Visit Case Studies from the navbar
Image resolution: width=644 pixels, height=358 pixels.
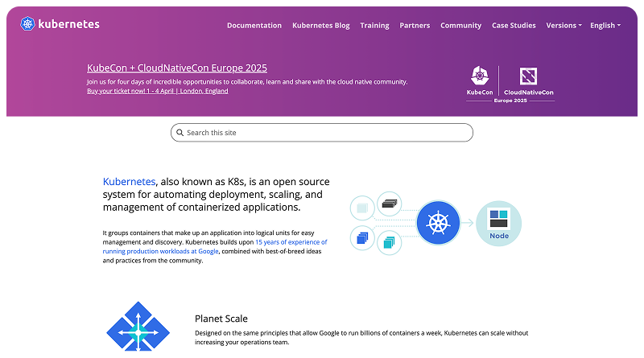pyautogui.click(x=514, y=26)
